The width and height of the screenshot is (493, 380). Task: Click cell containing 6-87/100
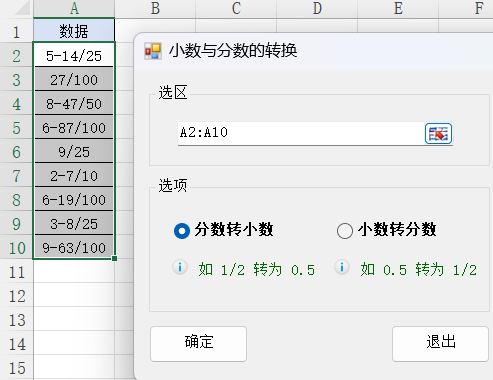point(74,127)
